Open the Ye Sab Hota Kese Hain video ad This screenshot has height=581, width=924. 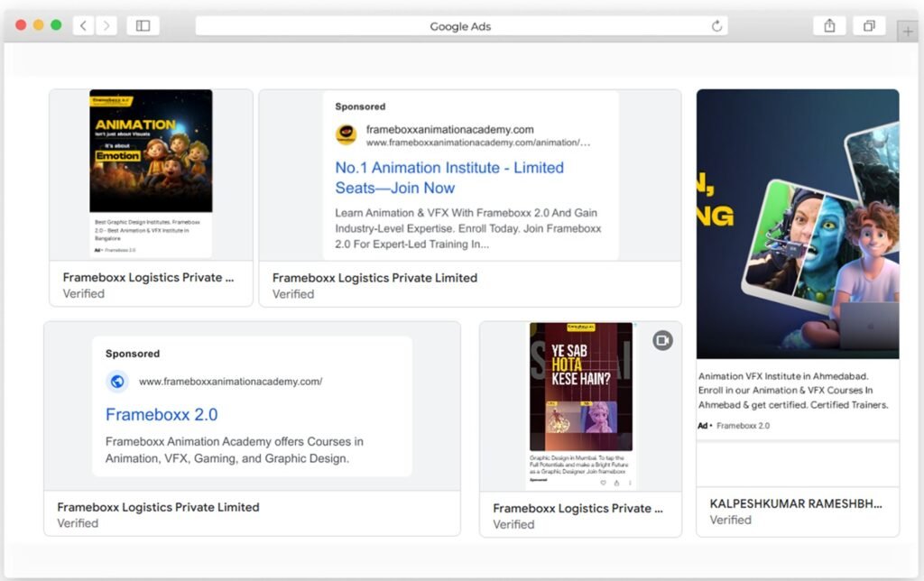pyautogui.click(x=580, y=386)
